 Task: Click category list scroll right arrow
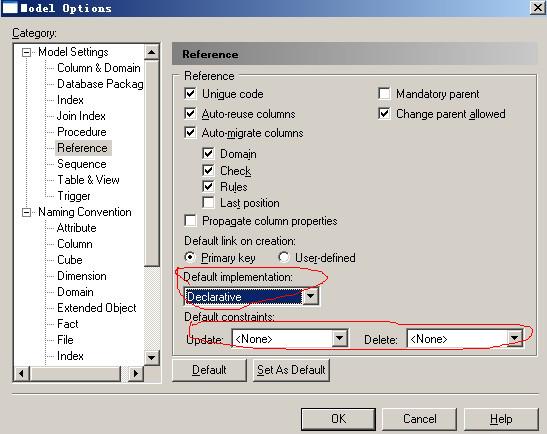click(136, 374)
